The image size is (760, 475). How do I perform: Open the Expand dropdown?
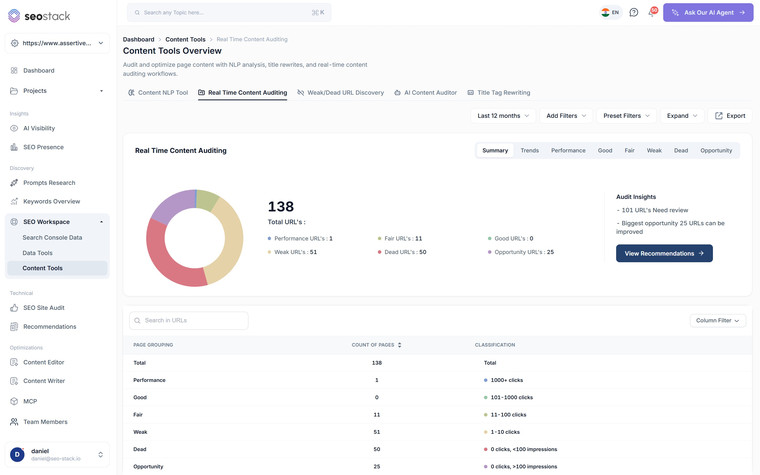click(x=682, y=116)
